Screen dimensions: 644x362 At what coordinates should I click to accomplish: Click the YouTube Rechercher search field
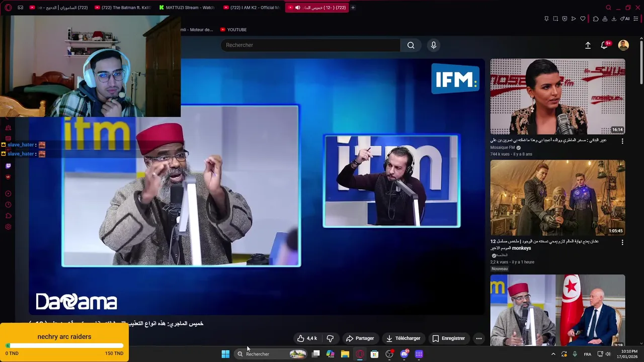coord(310,45)
